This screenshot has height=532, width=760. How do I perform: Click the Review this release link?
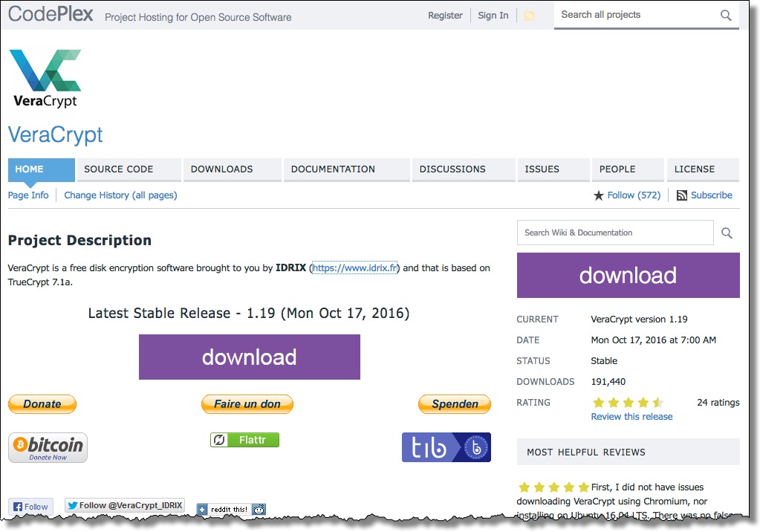click(631, 416)
